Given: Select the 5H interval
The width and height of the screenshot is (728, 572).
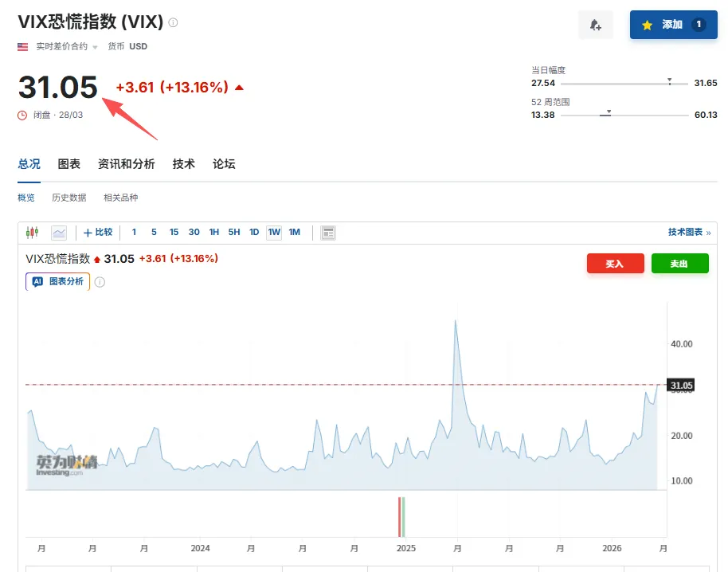Looking at the screenshot, I should pyautogui.click(x=234, y=232).
